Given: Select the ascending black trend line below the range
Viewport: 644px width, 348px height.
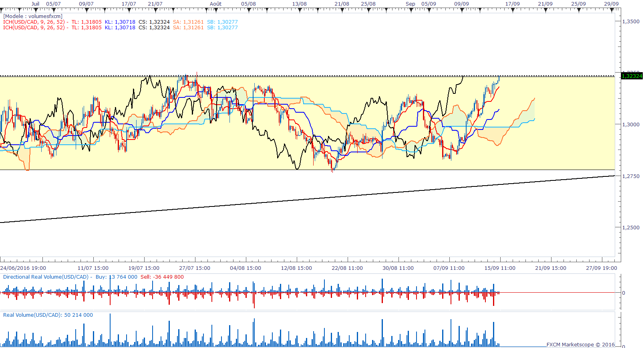Looking at the screenshot, I should (307, 199).
